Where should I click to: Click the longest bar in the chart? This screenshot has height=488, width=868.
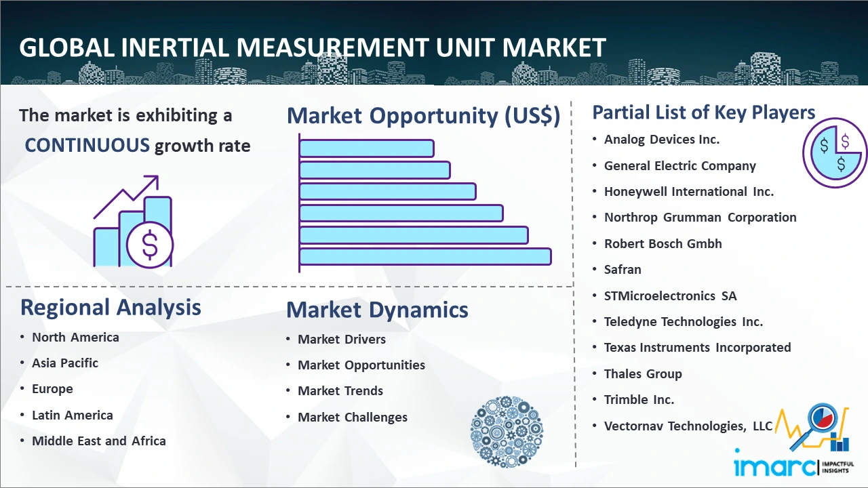(x=425, y=256)
